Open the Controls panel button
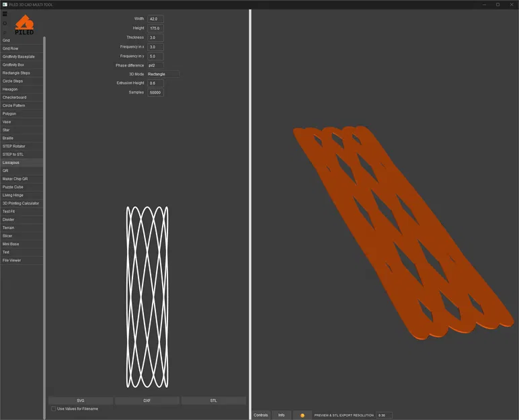Viewport: 519px width, 420px height. [x=261, y=415]
